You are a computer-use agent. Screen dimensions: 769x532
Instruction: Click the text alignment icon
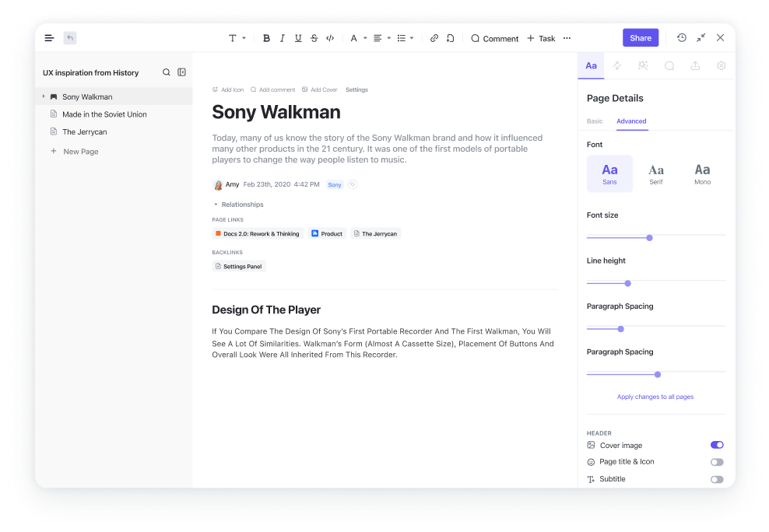(377, 38)
